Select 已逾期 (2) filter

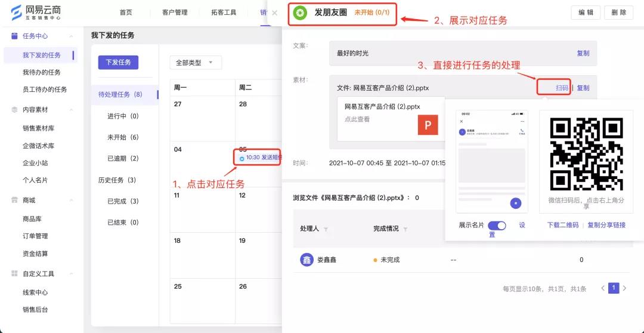[x=123, y=159]
